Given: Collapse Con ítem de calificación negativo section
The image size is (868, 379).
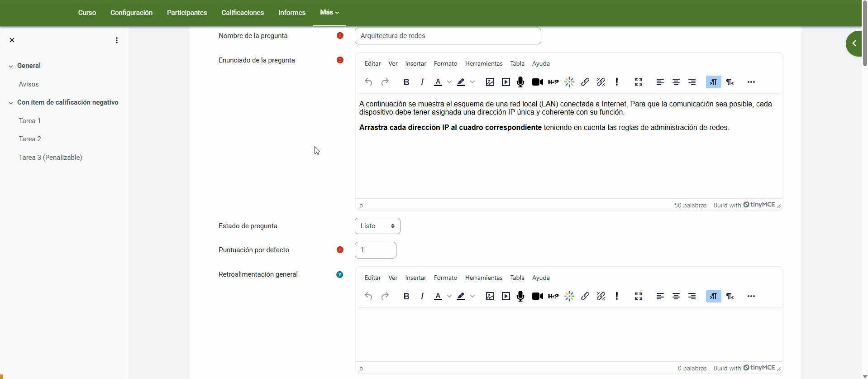Looking at the screenshot, I should pyautogui.click(x=11, y=103).
